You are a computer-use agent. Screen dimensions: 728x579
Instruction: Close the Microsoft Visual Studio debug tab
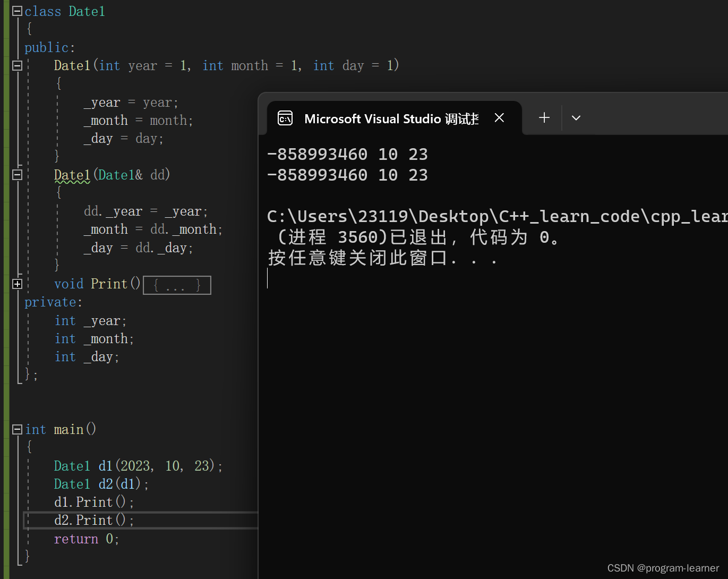click(499, 118)
